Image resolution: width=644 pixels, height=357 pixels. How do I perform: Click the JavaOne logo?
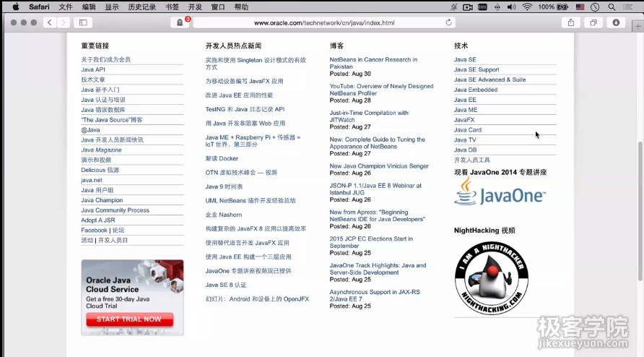click(500, 192)
